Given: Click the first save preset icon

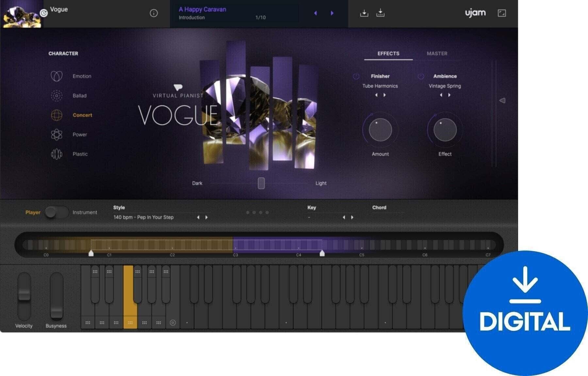Looking at the screenshot, I should tap(364, 13).
